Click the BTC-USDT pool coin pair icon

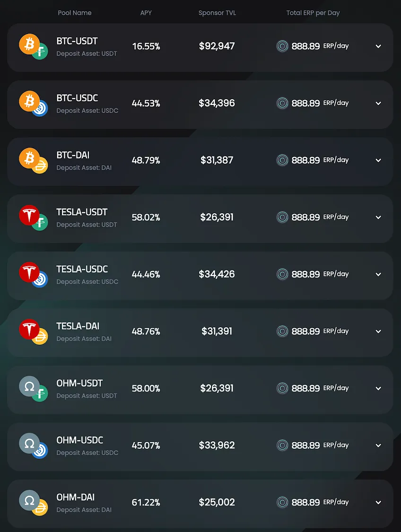point(33,46)
